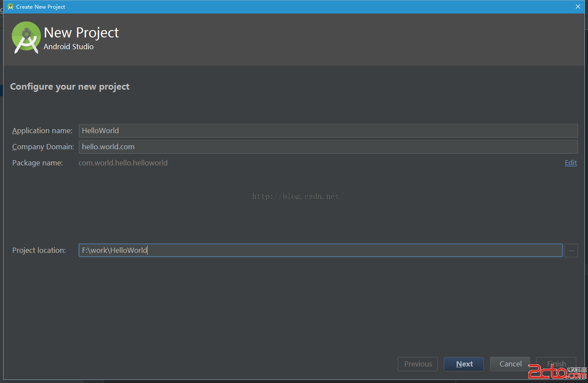This screenshot has height=383, width=588.
Task: Focus the Company Domain input field
Action: (x=328, y=147)
